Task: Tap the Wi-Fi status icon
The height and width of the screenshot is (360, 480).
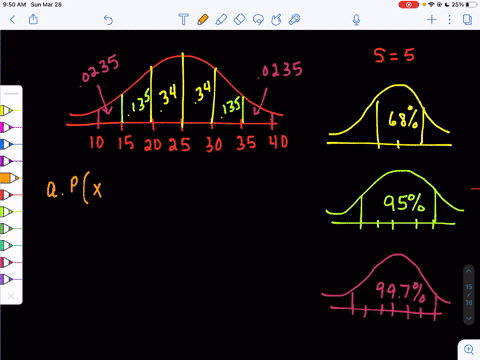Action: [x=432, y=5]
